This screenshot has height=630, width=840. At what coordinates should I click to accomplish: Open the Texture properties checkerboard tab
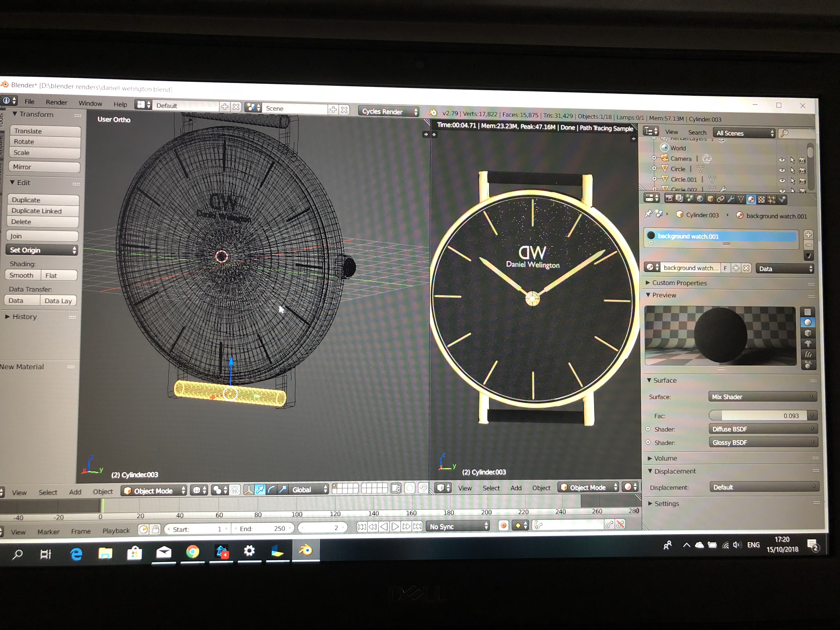click(x=761, y=200)
